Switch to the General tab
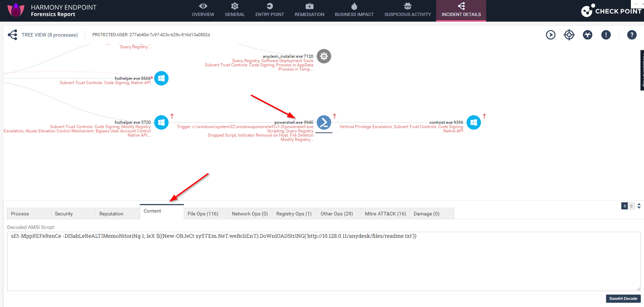 pos(235,10)
